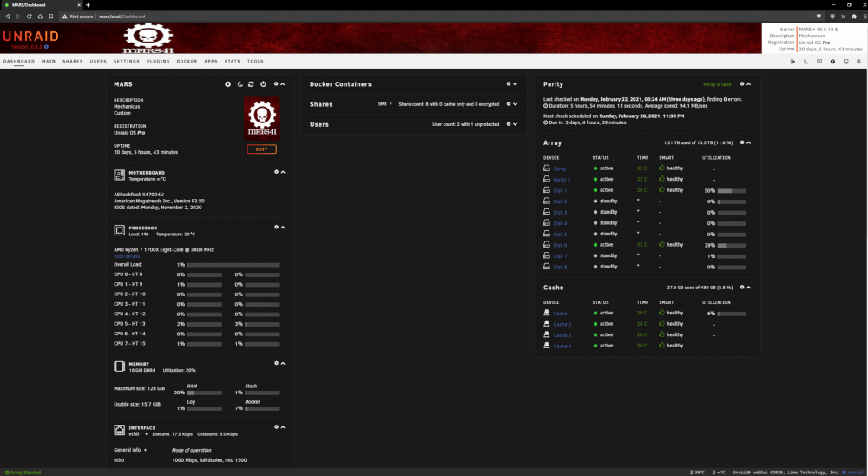Collapse the Parity panel chevron
The height and width of the screenshot is (476, 868).
click(x=749, y=84)
